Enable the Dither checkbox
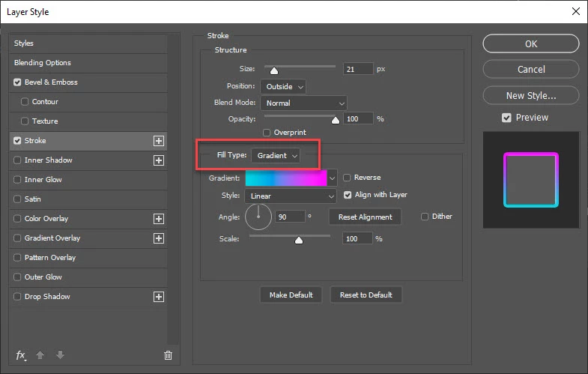Screen dimensions: 588x374 425,217
